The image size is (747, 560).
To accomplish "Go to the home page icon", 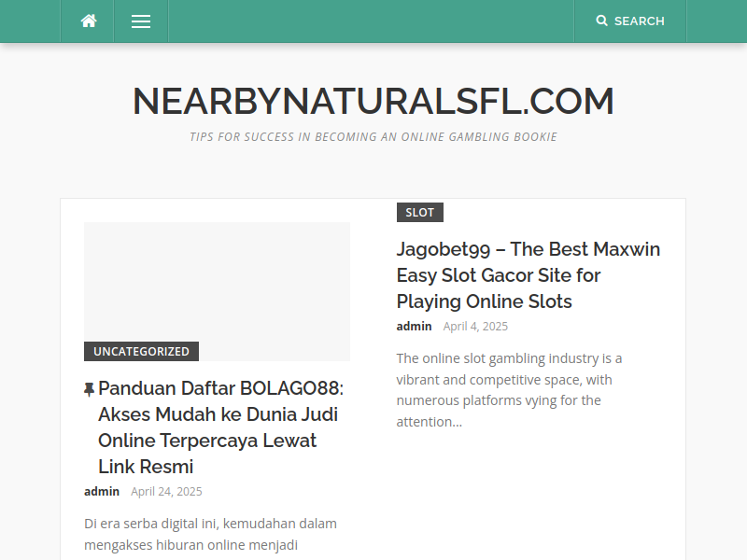I will point(89,21).
